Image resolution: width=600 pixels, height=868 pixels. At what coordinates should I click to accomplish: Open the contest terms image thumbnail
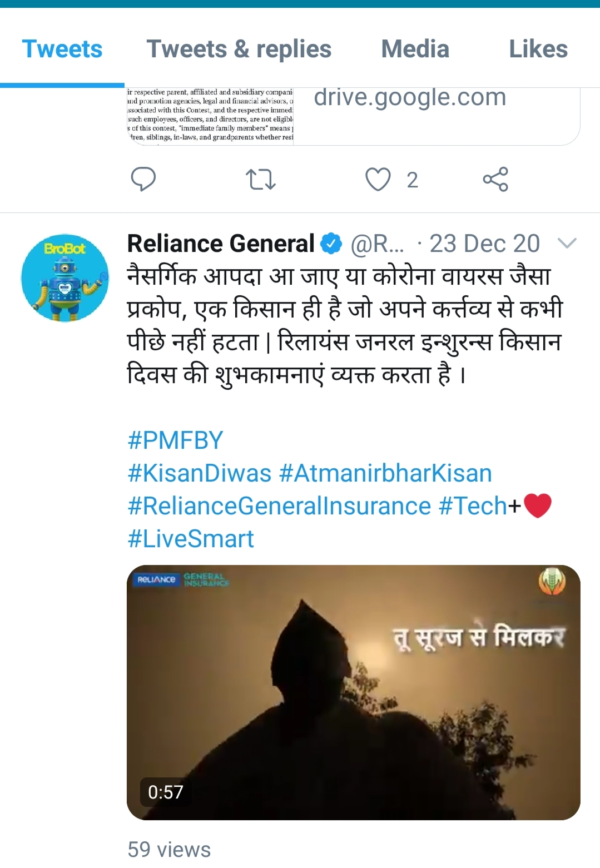point(210,116)
